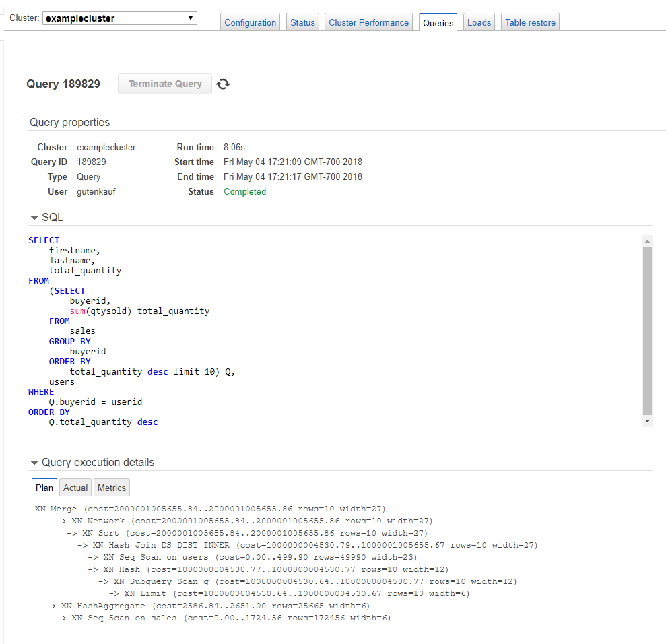Screen dimensions: 666x644
Task: Open the Loads tab
Action: (x=479, y=22)
